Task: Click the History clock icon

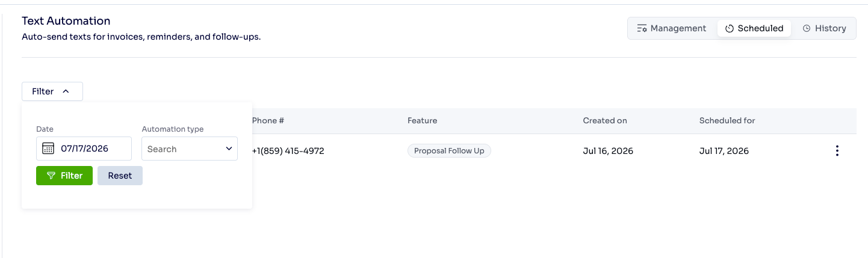Action: tap(807, 28)
